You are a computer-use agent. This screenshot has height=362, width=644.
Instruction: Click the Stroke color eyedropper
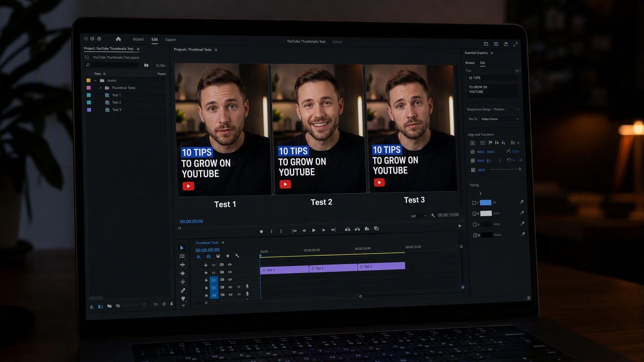(x=522, y=213)
